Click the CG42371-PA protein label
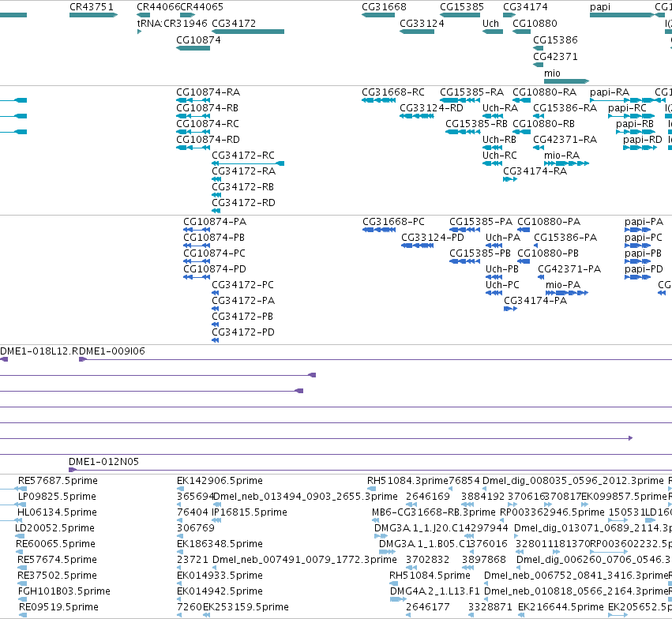The height and width of the screenshot is (619, 672). pyautogui.click(x=569, y=269)
